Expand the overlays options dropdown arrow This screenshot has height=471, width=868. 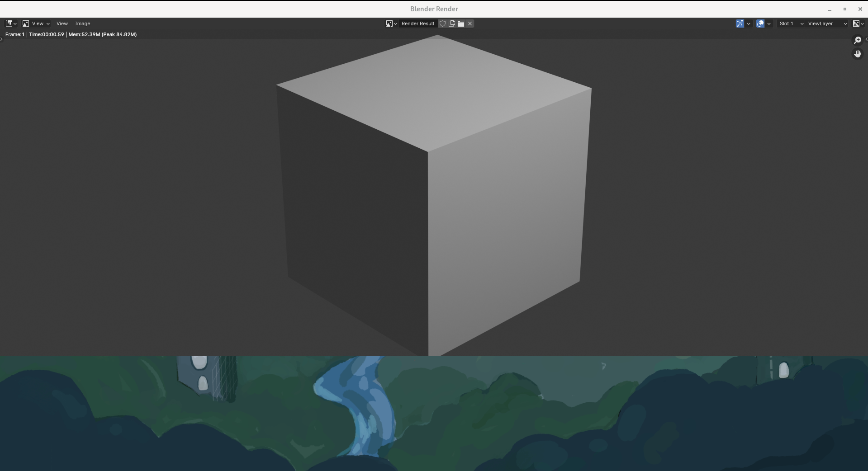click(x=769, y=24)
